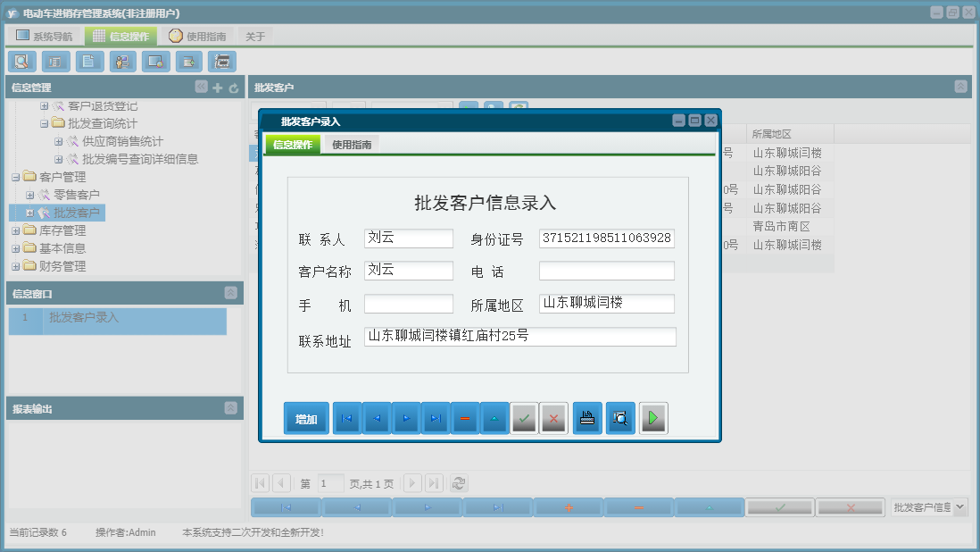Collapse the 批发查询统计 tree folder

[45, 124]
